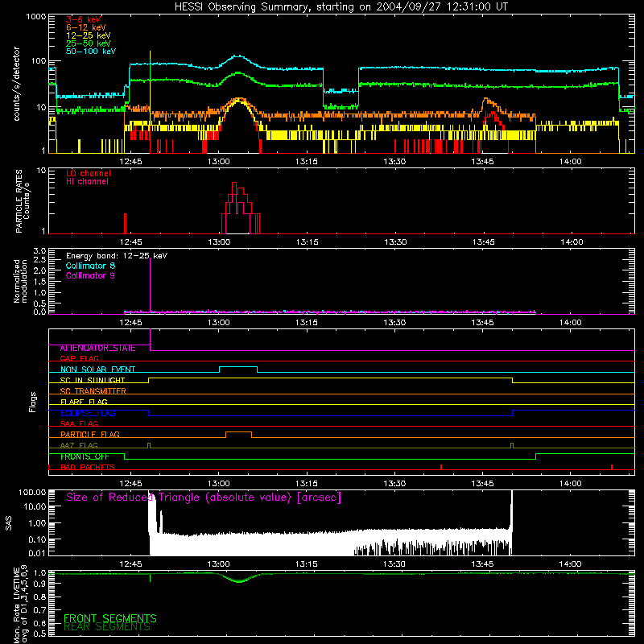
Task: Click the 'ECLIPSE_FLAG' flag label
Action: pos(88,413)
